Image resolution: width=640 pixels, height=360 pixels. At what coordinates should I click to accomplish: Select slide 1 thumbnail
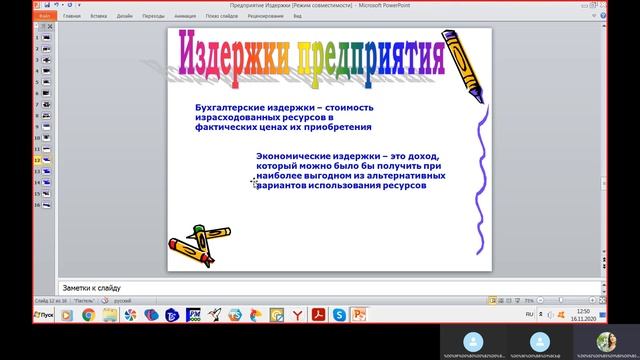coord(47,38)
